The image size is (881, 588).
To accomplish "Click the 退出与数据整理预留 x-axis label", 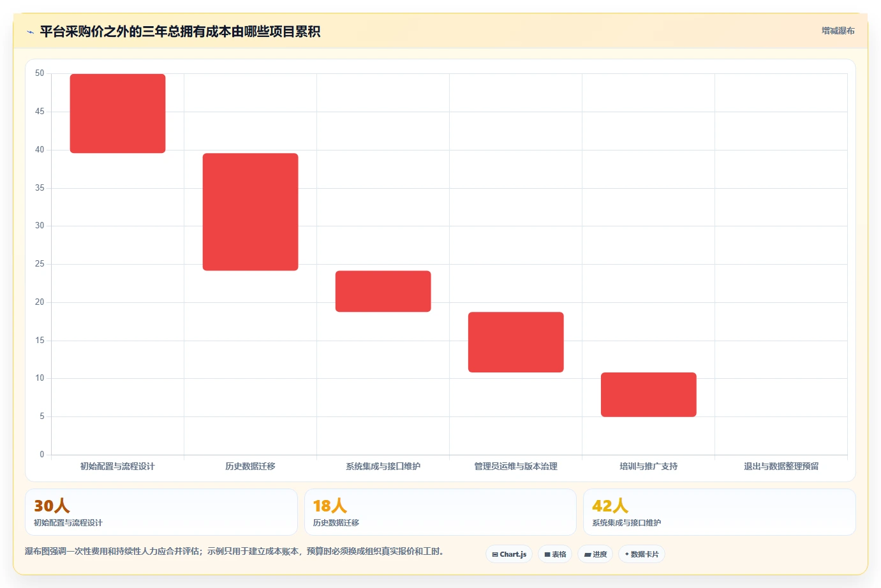I will 781,466.
